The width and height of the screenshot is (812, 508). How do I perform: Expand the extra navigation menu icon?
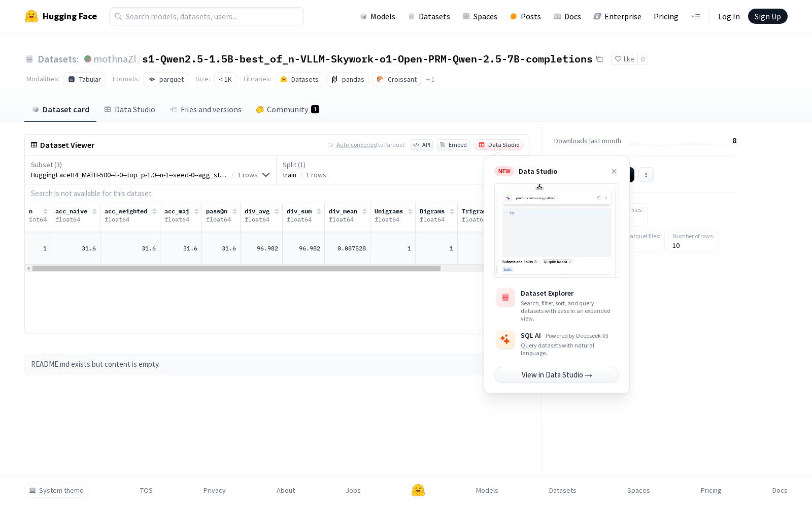point(695,17)
